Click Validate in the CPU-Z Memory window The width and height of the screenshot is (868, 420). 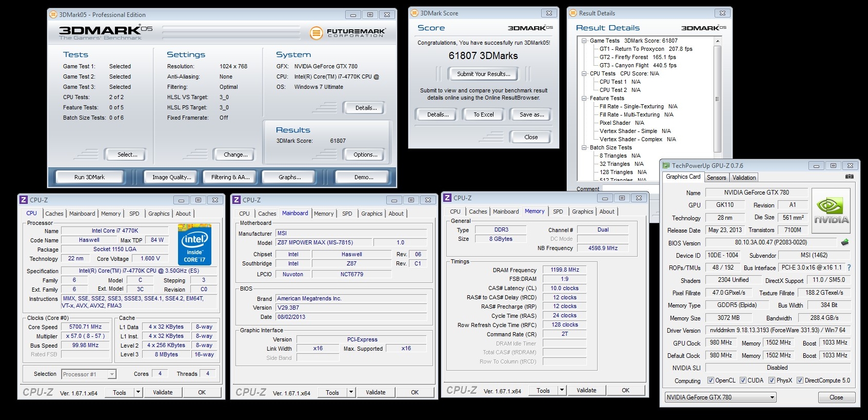tap(586, 390)
